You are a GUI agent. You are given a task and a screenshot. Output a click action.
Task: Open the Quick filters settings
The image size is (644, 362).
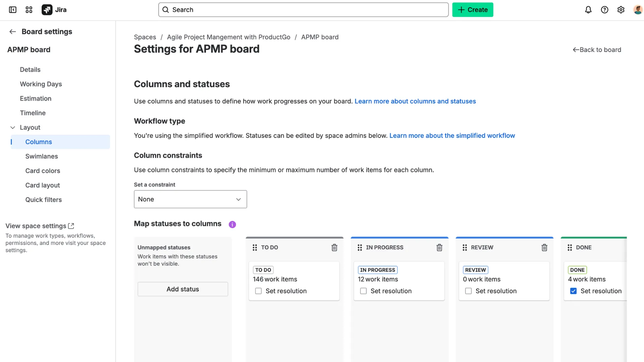(43, 199)
